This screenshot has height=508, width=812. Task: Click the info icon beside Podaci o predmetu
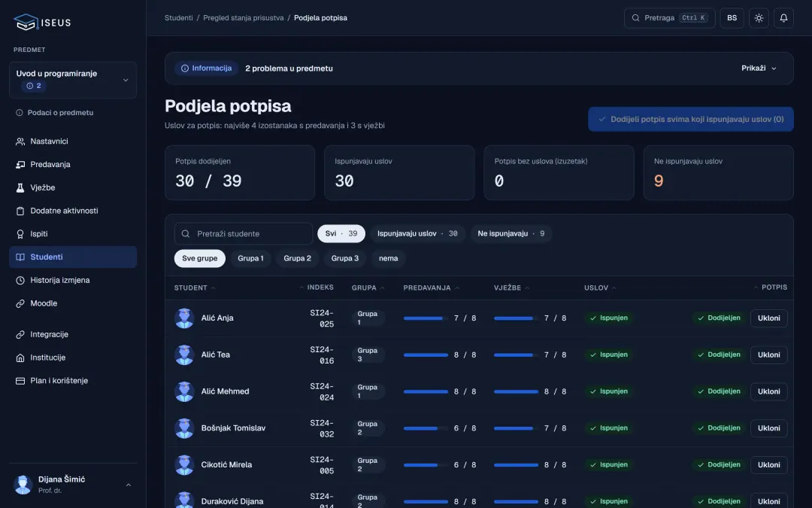(x=20, y=112)
